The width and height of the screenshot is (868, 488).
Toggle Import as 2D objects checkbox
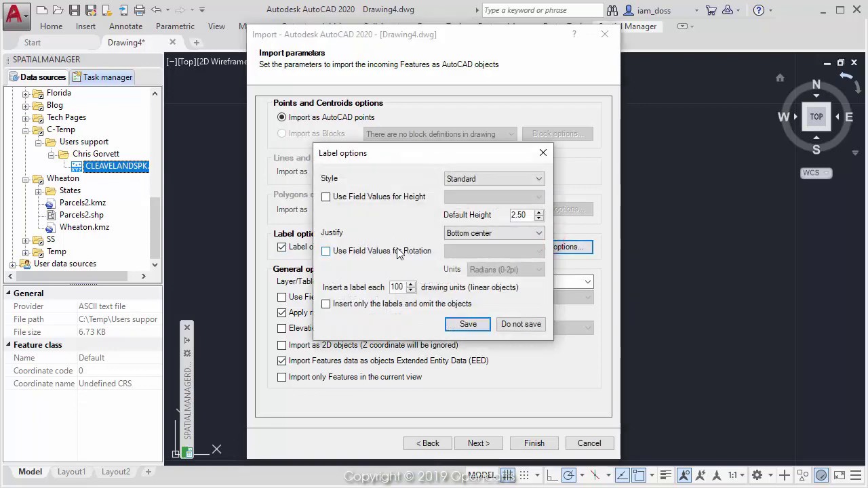281,345
